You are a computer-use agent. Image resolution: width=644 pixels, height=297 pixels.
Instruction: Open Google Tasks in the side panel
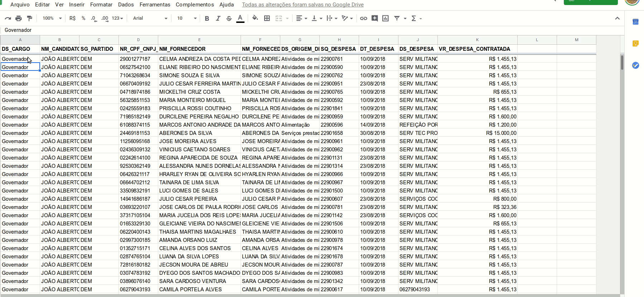[x=635, y=65]
